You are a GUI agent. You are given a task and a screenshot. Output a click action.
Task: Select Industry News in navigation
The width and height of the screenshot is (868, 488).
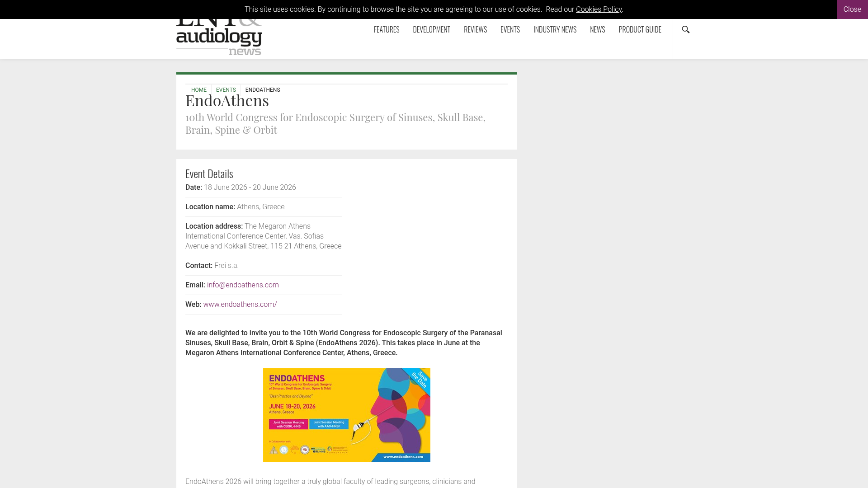click(555, 30)
